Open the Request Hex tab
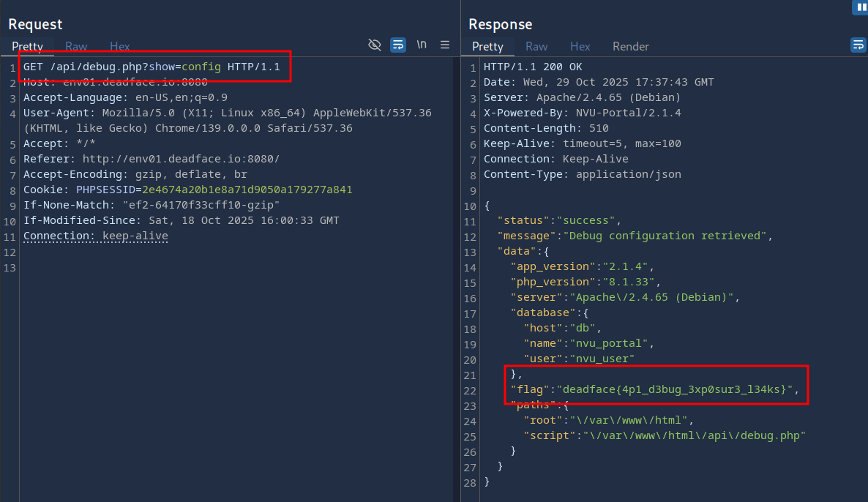Viewport: 868px width, 502px height. (120, 46)
